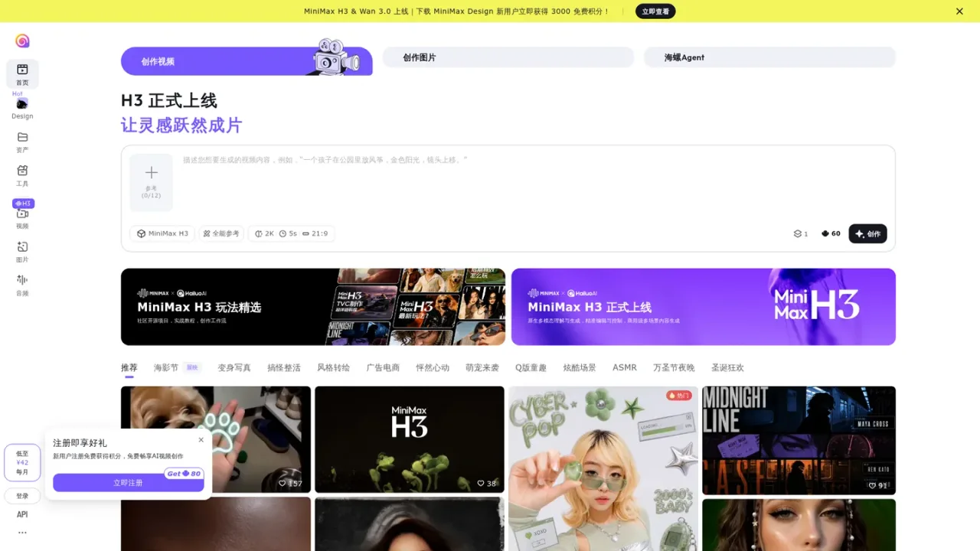Select the 炫酷场景 category tab
Screen dimensions: 980x551
click(x=580, y=368)
